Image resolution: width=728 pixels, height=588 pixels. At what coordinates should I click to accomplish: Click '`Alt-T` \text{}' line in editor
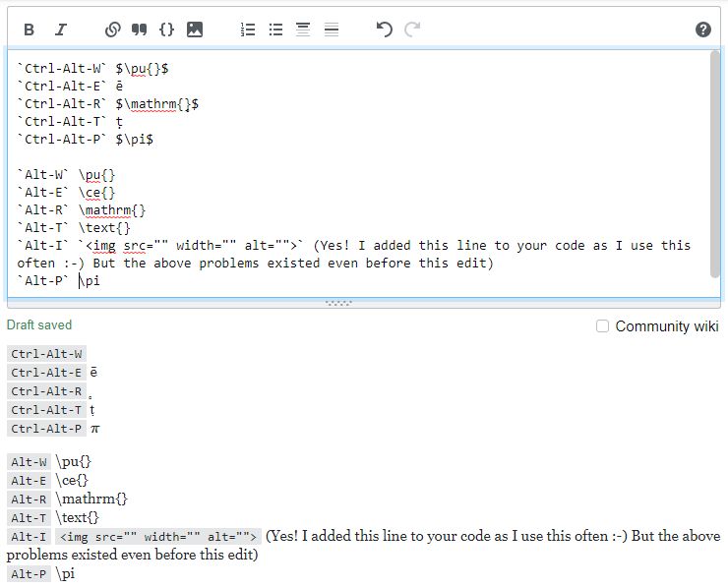(74, 228)
